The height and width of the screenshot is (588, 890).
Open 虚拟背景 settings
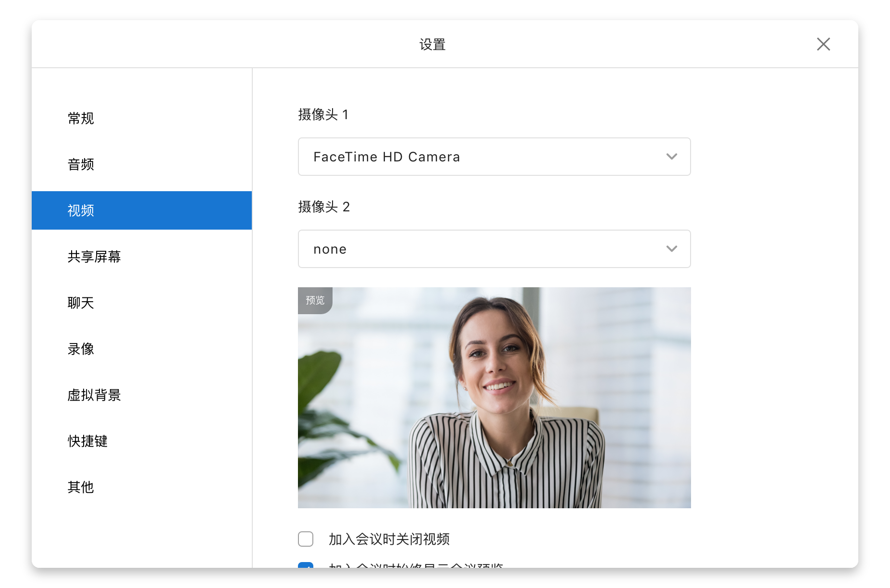[94, 395]
